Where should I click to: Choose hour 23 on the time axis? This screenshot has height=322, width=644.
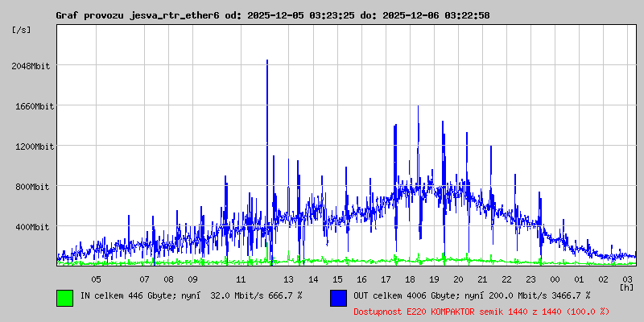point(530,279)
